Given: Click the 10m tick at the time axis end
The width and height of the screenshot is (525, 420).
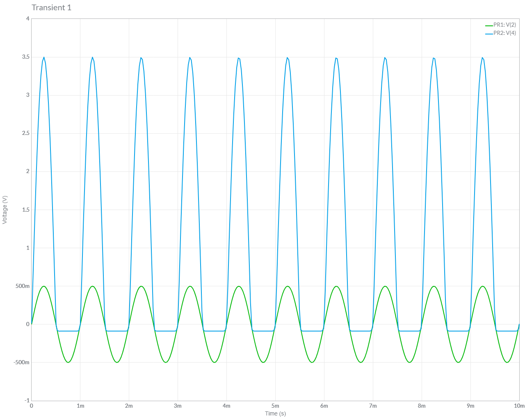Looking at the screenshot, I should tap(519, 406).
